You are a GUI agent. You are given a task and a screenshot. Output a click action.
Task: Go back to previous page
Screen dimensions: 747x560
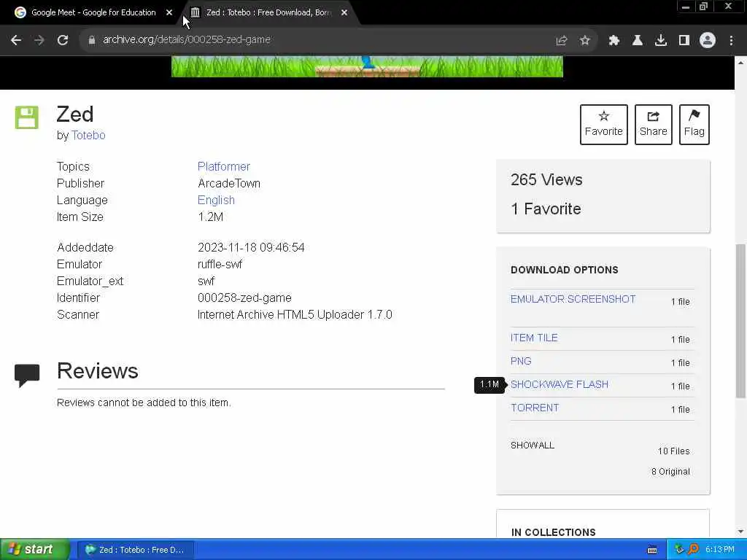click(x=16, y=41)
